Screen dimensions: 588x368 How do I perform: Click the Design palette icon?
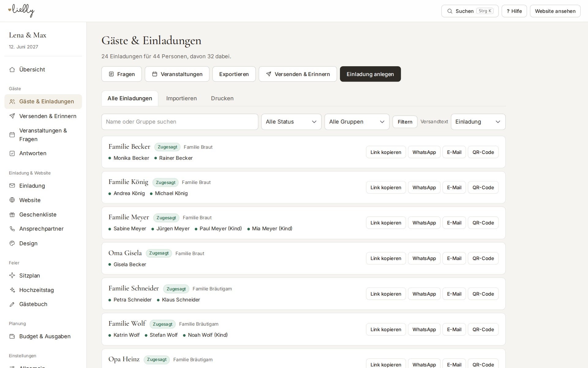point(12,243)
